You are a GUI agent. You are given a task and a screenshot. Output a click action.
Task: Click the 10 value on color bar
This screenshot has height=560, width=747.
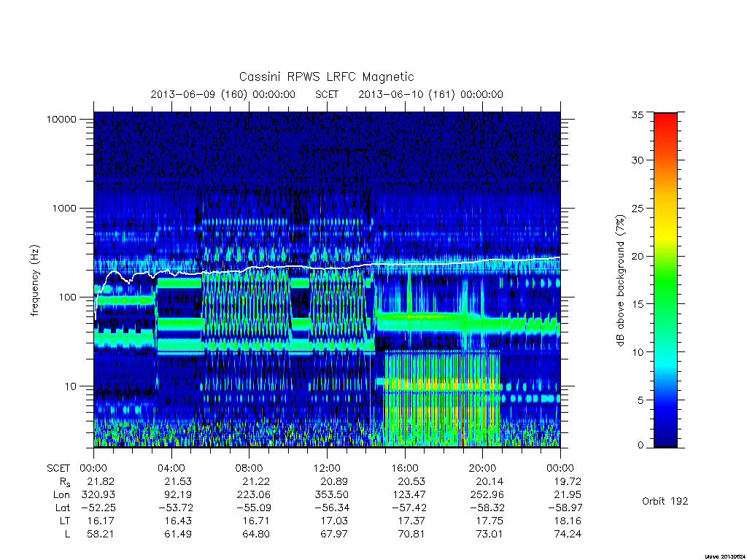637,352
